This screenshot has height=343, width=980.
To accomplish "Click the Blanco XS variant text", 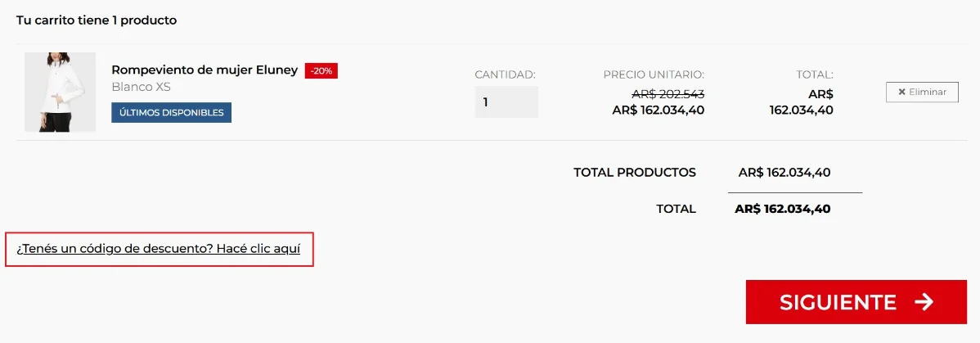I will pos(141,87).
